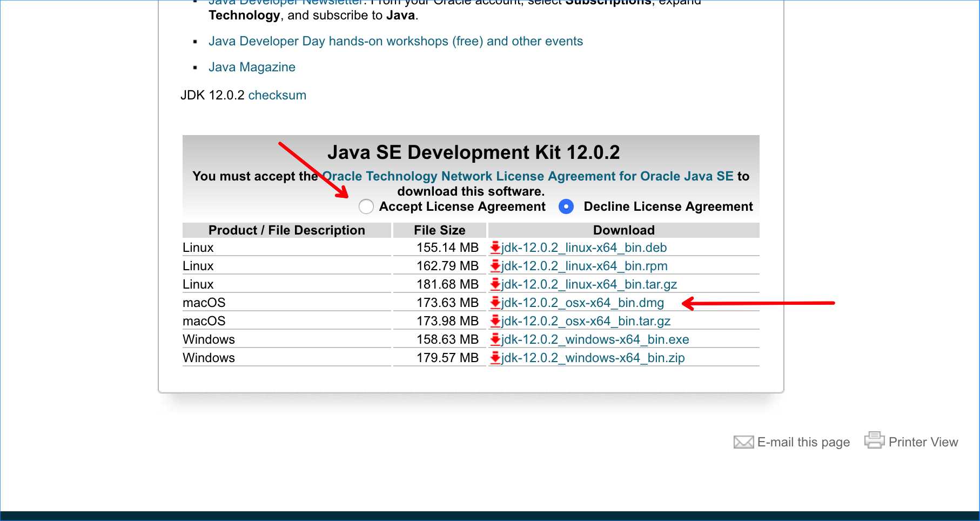This screenshot has height=521, width=980.
Task: Download jdk-12.0.2_linux-x64_bin.deb
Action: (584, 248)
